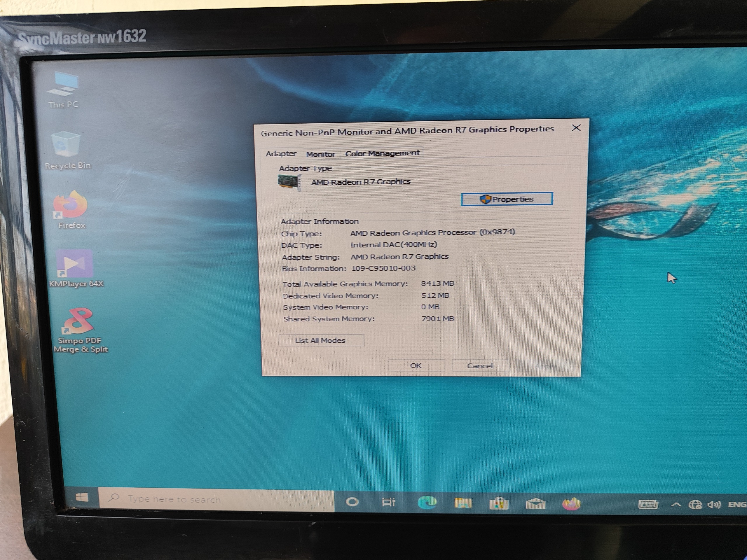Click the adapter Properties button

(507, 199)
